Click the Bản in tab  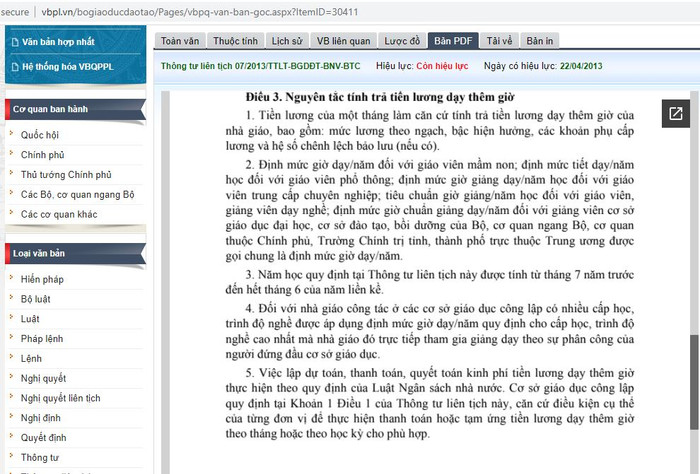coord(540,41)
